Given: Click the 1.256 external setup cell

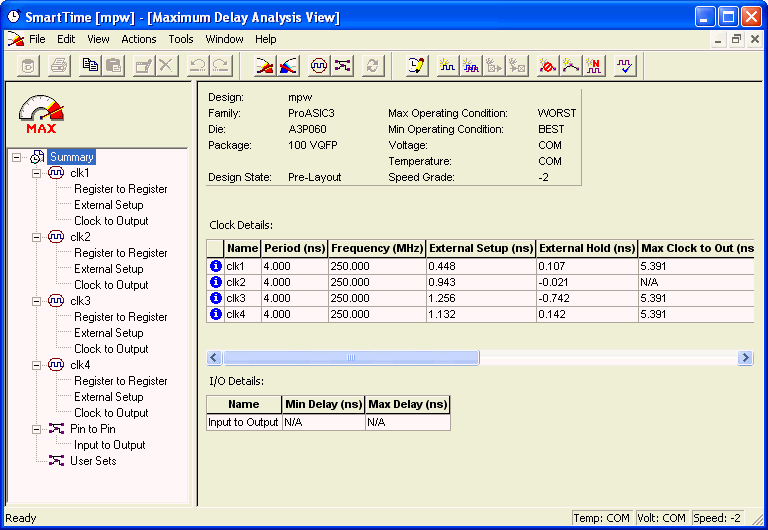Looking at the screenshot, I should pos(481,298).
